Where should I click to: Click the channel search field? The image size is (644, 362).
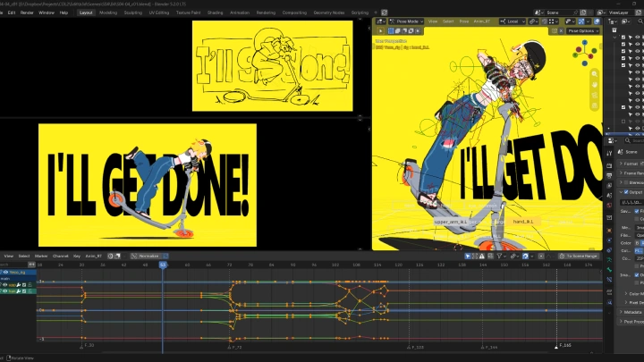[x=13, y=265]
